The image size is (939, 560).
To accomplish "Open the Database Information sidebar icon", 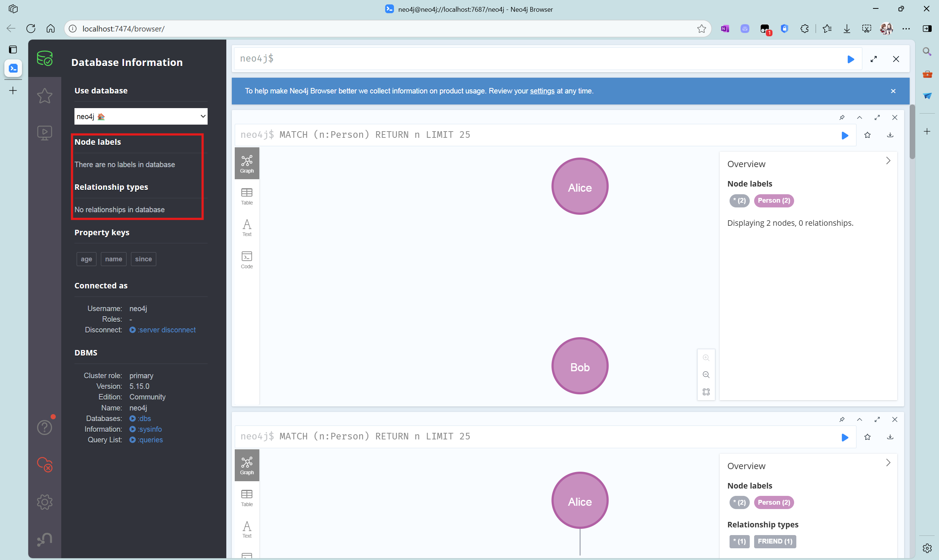I will (44, 59).
